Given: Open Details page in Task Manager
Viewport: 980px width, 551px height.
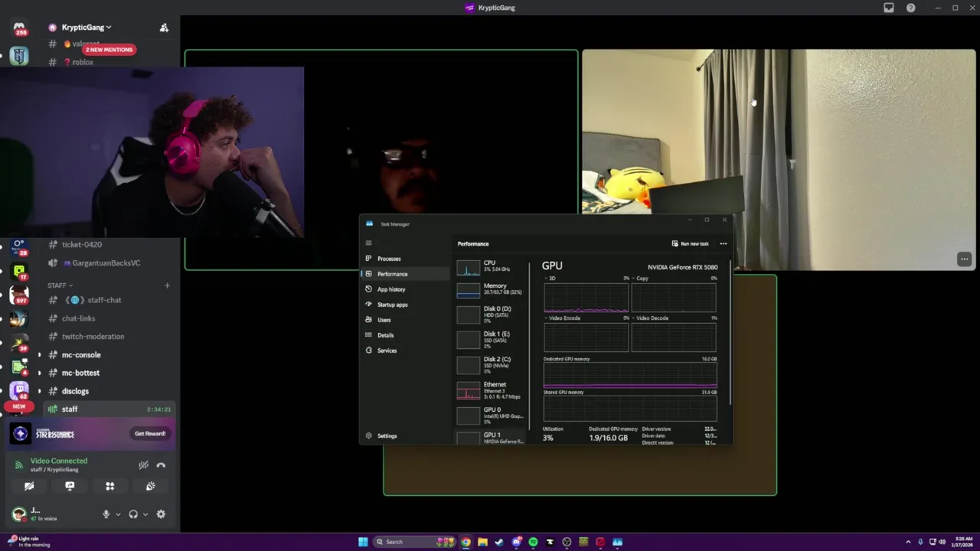Looking at the screenshot, I should (x=406, y=335).
